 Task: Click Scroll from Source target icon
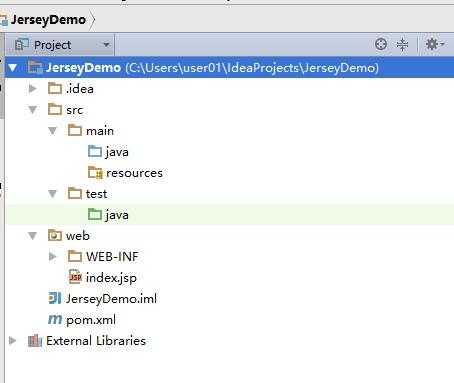pos(381,44)
